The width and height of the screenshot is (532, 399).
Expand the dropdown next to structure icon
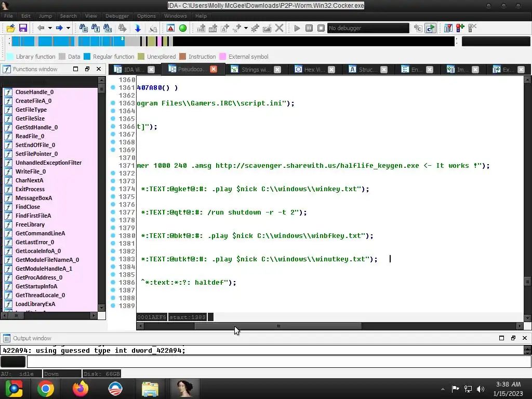click(246, 28)
